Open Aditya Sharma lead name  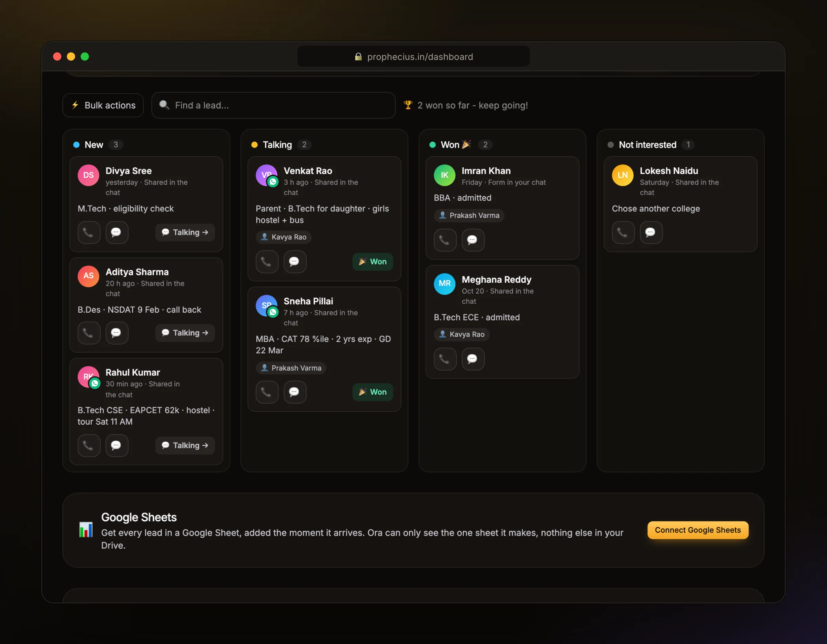137,272
